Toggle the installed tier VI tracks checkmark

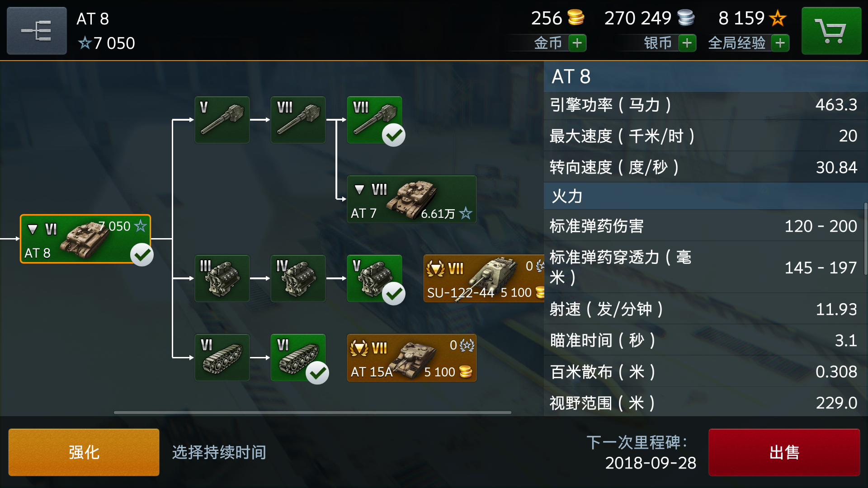[317, 373]
